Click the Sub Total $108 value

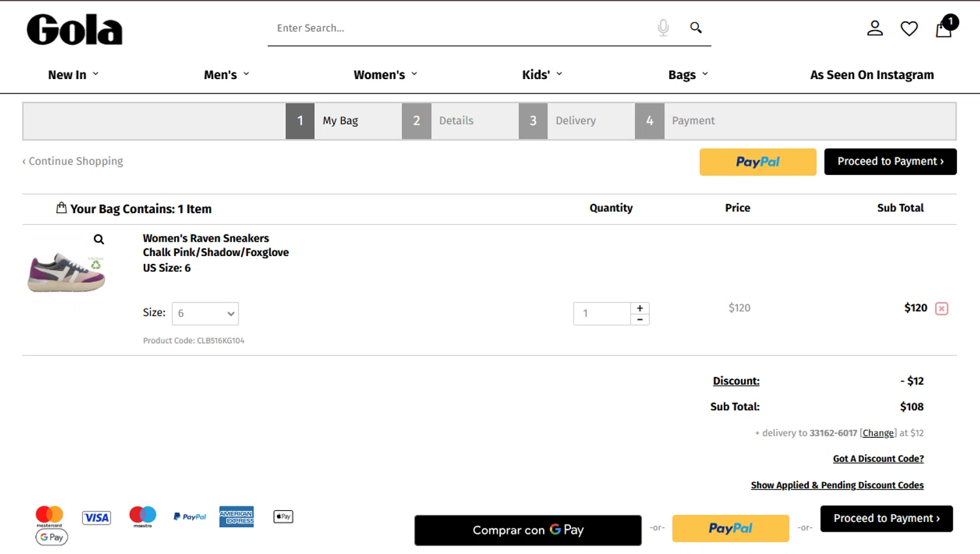(x=912, y=407)
